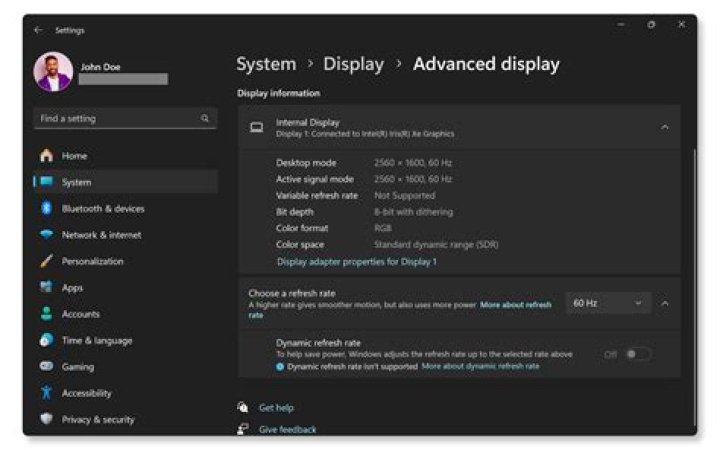Click the Network wifi icon
Viewport: 720px width, 450px height.
click(46, 235)
